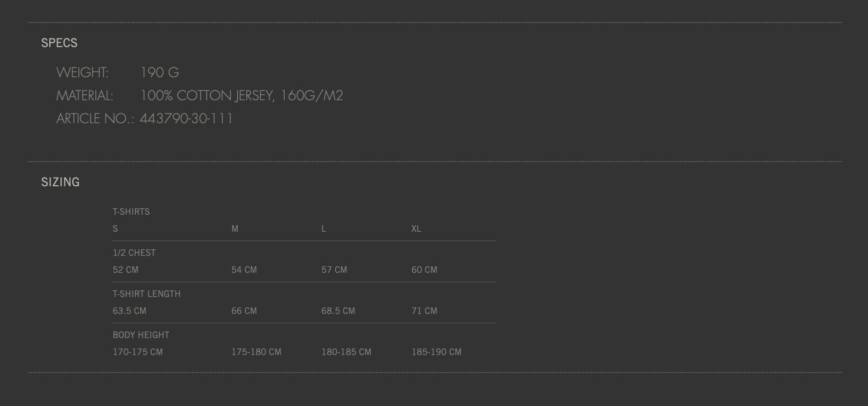Click the M size column header
The height and width of the screenshot is (406, 868).
234,228
